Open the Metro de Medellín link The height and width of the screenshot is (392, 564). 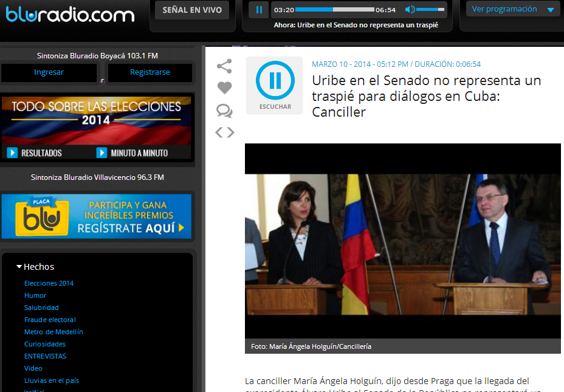click(53, 332)
